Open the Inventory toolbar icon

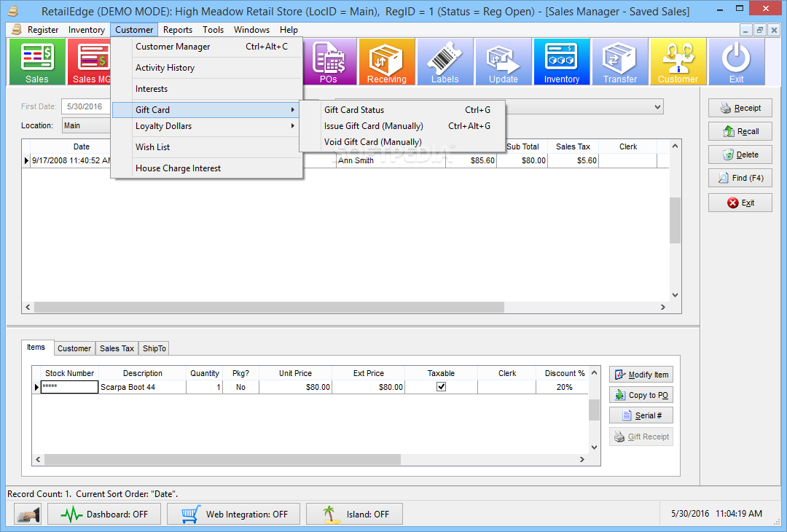[561, 62]
